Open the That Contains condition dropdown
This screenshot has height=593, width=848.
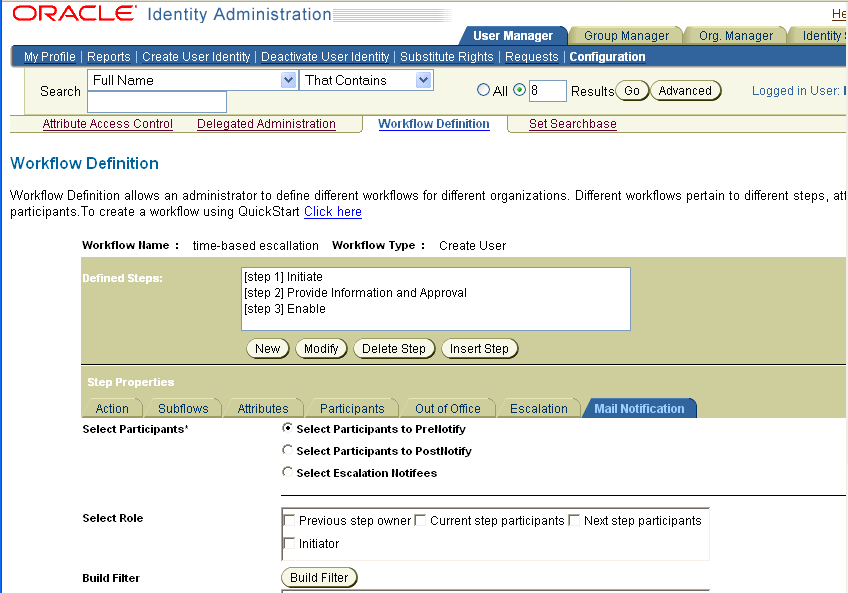point(366,80)
